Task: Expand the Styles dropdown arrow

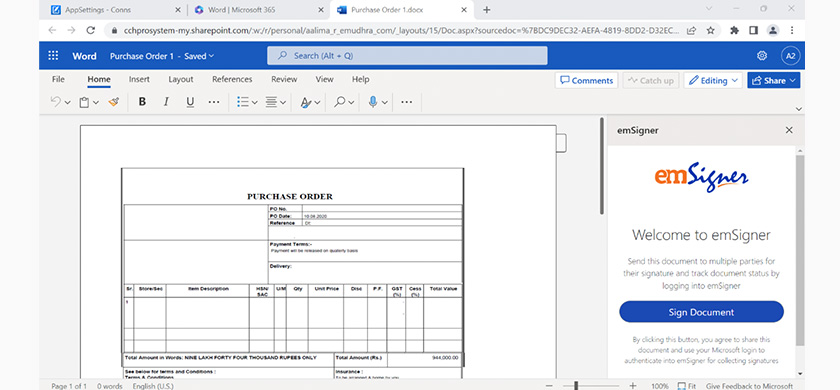Action: click(x=318, y=102)
